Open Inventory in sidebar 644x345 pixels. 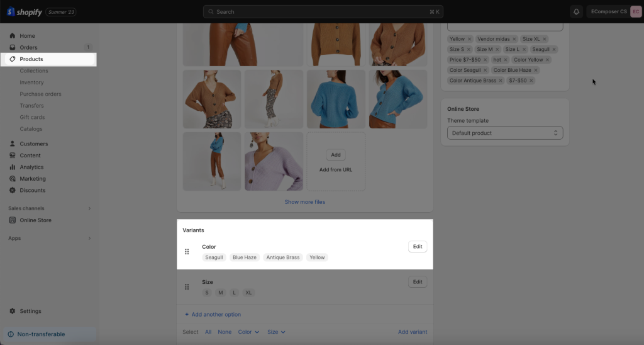click(x=31, y=82)
